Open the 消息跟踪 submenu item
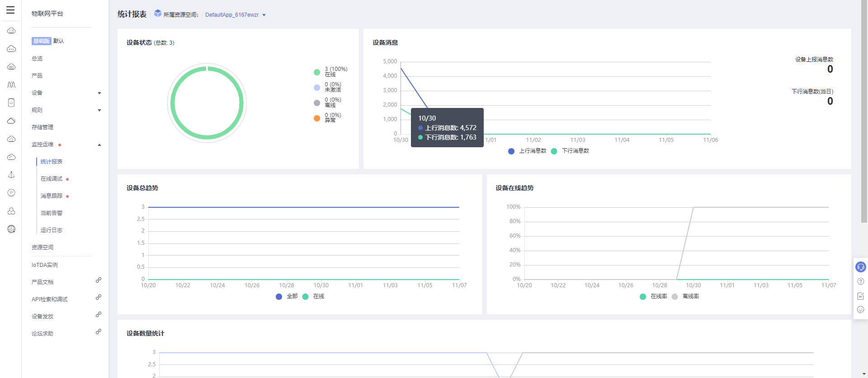 point(52,196)
